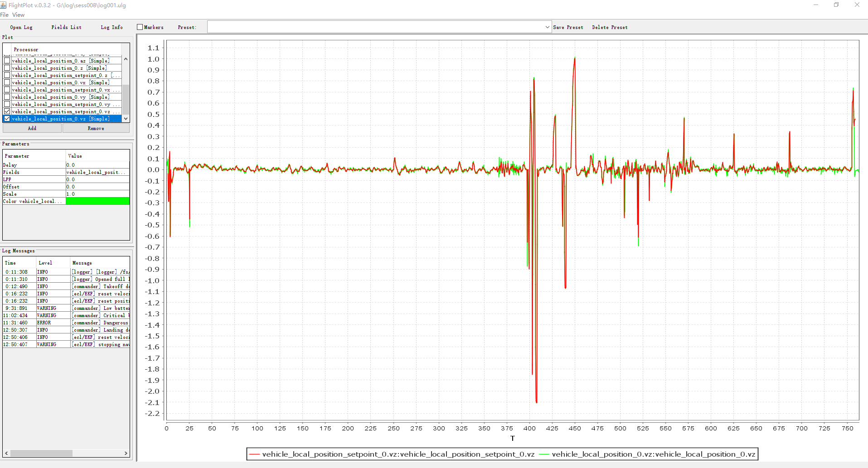The image size is (868, 468).
Task: Click the log messages horizontal scrollbar thumb
Action: (41, 453)
